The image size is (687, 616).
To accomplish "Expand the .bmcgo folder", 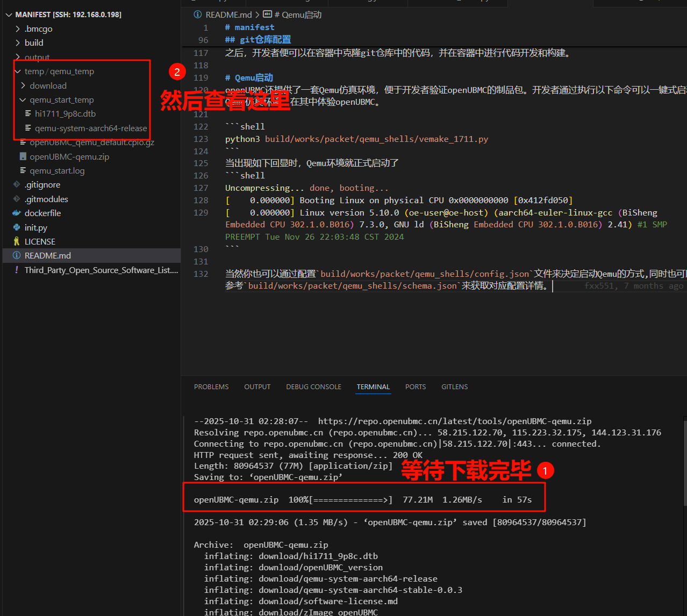I will click(x=18, y=29).
